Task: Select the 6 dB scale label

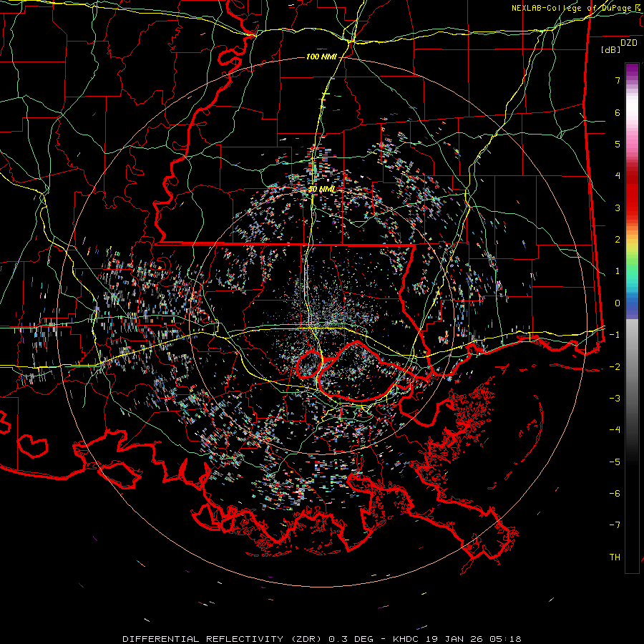Action: pos(618,112)
